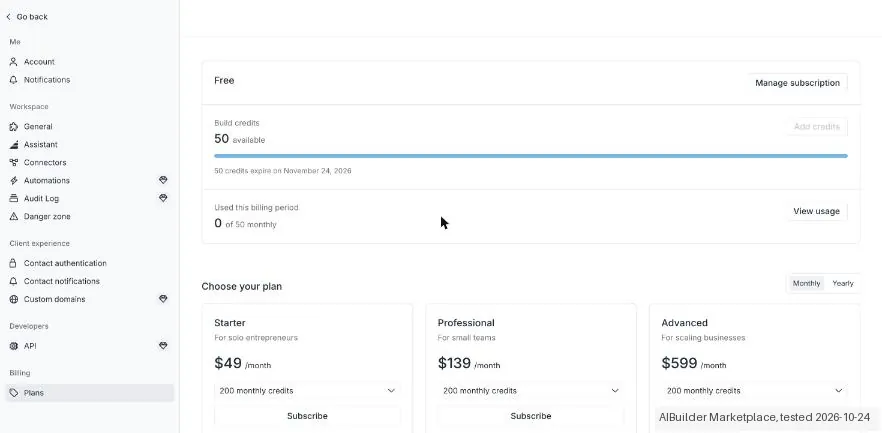This screenshot has height=433, width=882.
Task: Click the Notifications bell icon under Me
Action: [x=14, y=80]
